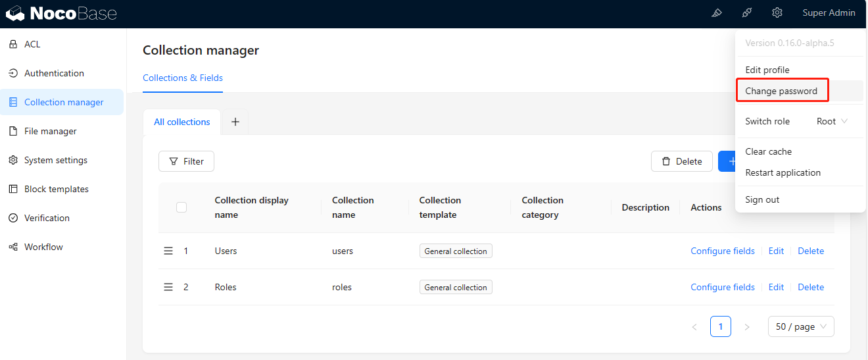Open Authentication in the sidebar

pos(54,74)
